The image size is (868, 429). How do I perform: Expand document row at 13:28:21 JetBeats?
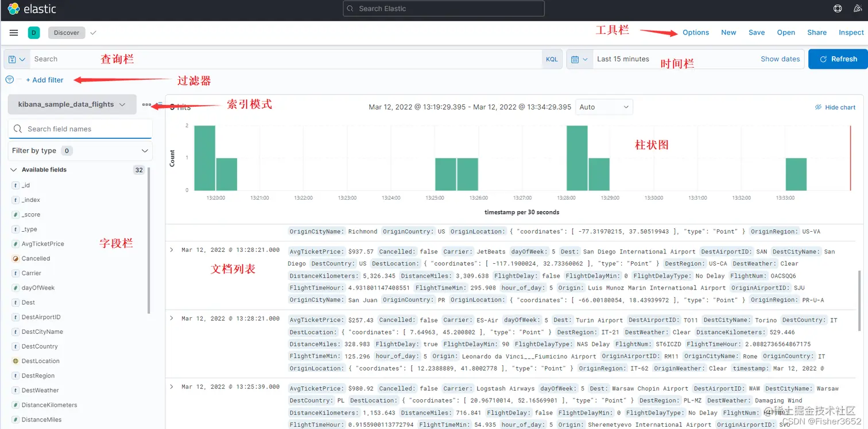coord(172,249)
